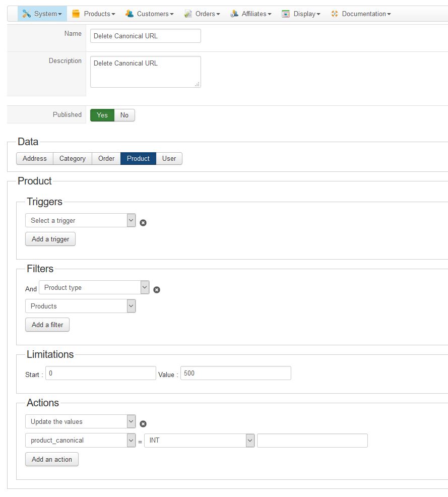Switch Data type to Order
The image size is (448, 497).
coord(106,158)
